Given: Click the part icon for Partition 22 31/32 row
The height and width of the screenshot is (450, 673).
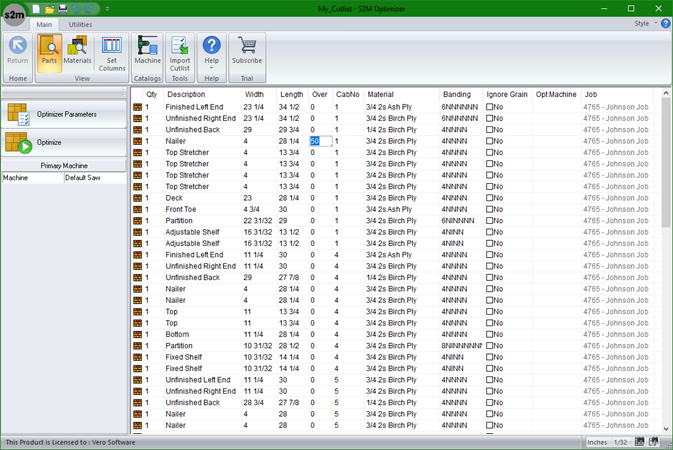Looking at the screenshot, I should pyautogui.click(x=137, y=221).
